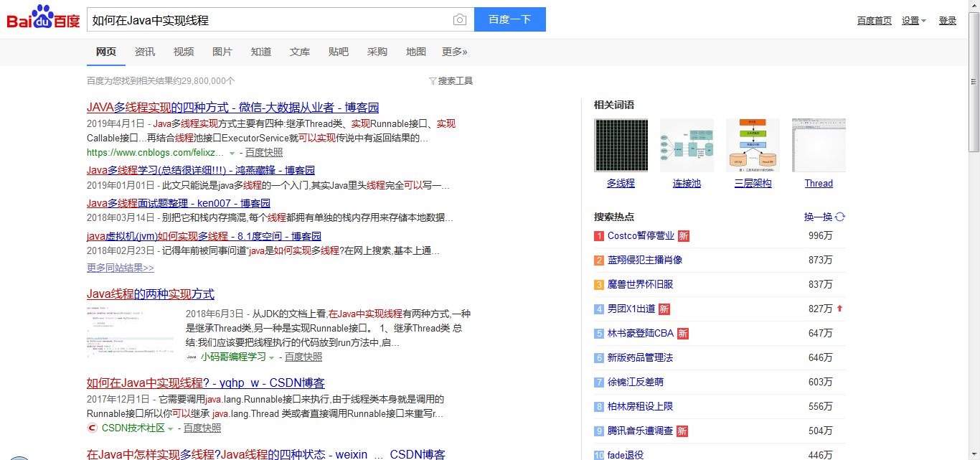
Task: Click the 多线程 related term thumbnail
Action: click(x=621, y=146)
